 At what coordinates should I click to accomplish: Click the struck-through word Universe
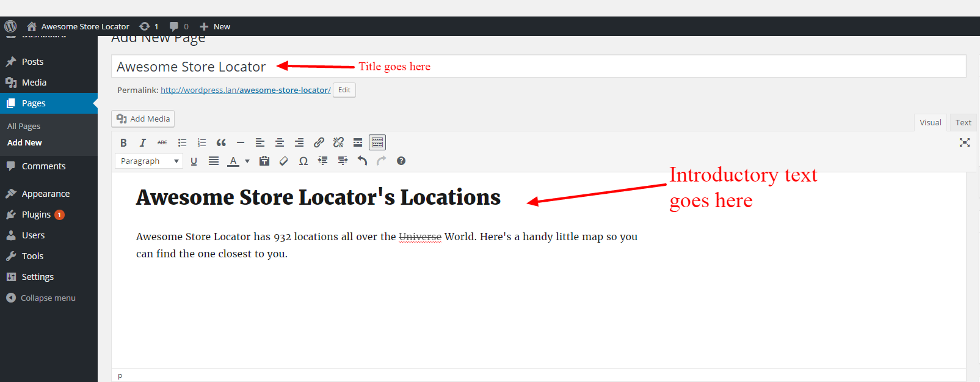point(420,237)
